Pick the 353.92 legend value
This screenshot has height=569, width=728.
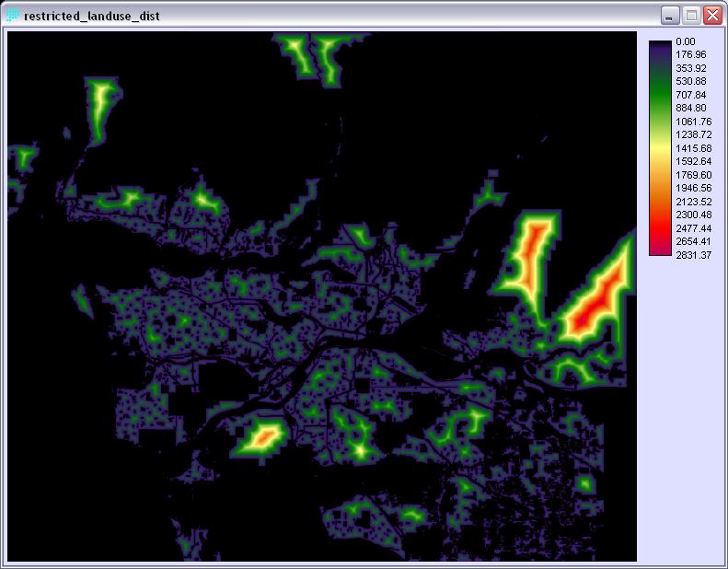(x=691, y=68)
